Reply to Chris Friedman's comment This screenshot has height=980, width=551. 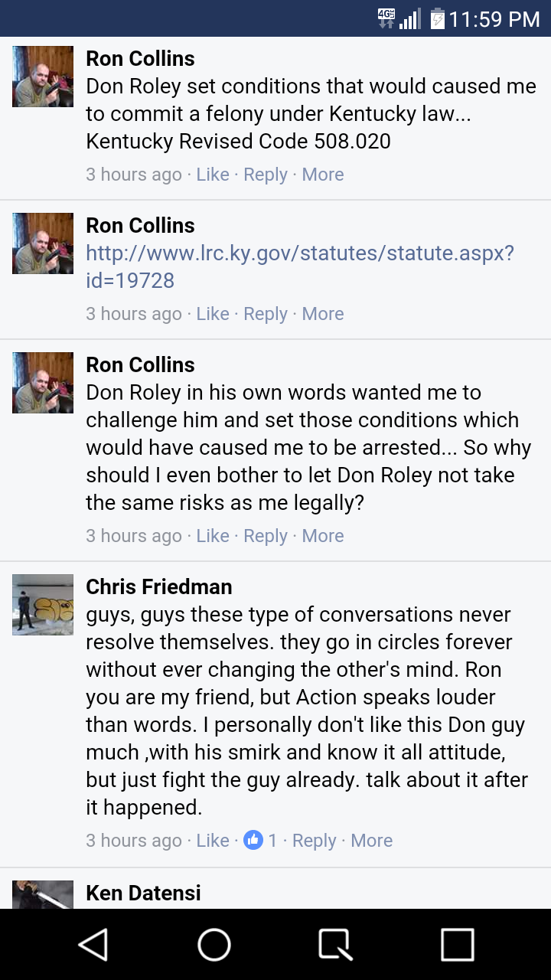click(315, 840)
